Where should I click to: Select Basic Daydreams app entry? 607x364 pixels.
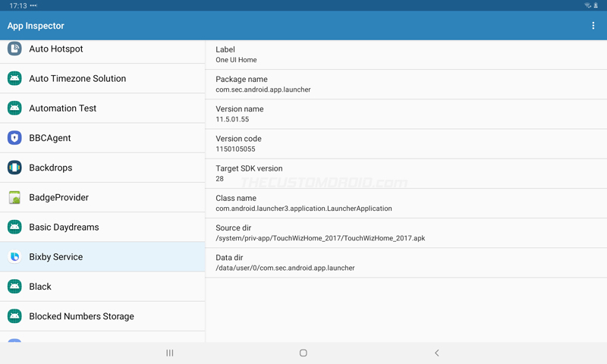coord(102,227)
